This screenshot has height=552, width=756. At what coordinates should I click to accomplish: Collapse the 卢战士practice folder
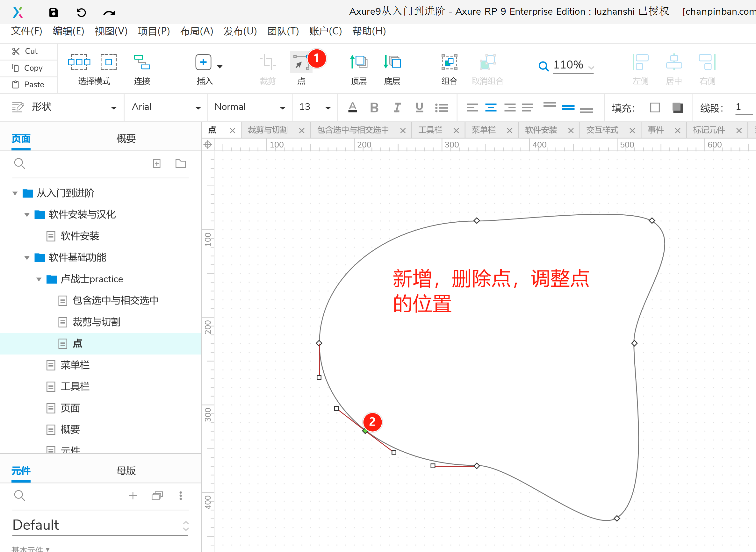pos(39,279)
